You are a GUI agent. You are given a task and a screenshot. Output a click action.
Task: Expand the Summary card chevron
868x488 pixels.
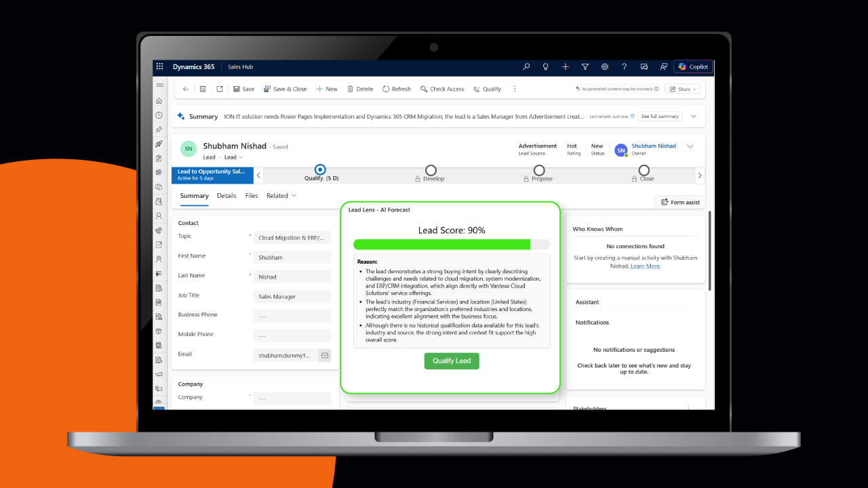(693, 116)
